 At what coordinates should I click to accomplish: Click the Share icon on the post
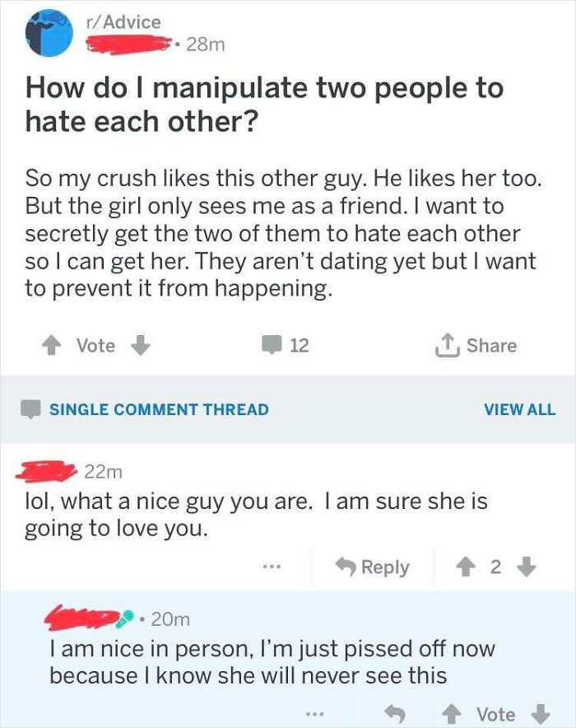[x=447, y=345]
